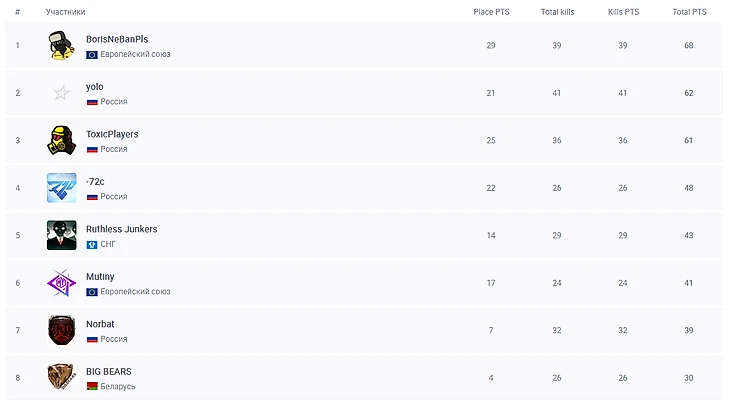Click the Участники column header
The width and height of the screenshot is (730, 402).
pos(65,12)
